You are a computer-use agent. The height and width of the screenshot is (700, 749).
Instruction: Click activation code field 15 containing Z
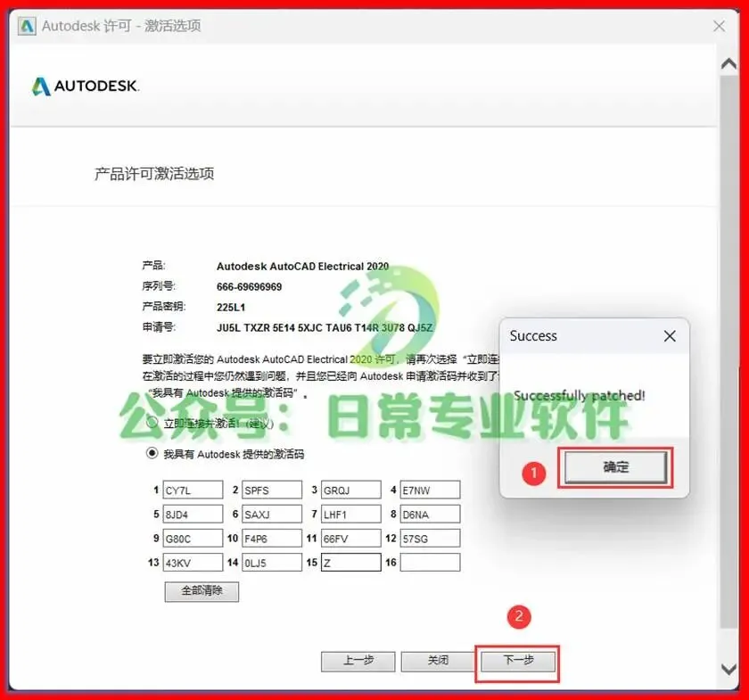point(351,563)
